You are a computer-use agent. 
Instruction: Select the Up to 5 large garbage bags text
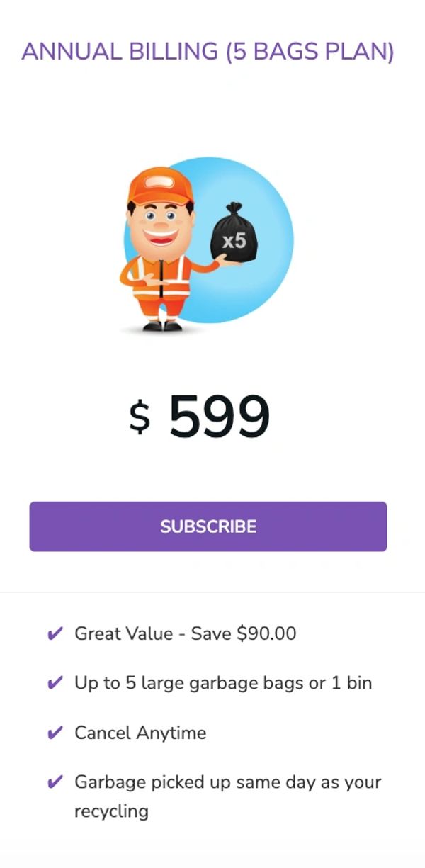[223, 683]
